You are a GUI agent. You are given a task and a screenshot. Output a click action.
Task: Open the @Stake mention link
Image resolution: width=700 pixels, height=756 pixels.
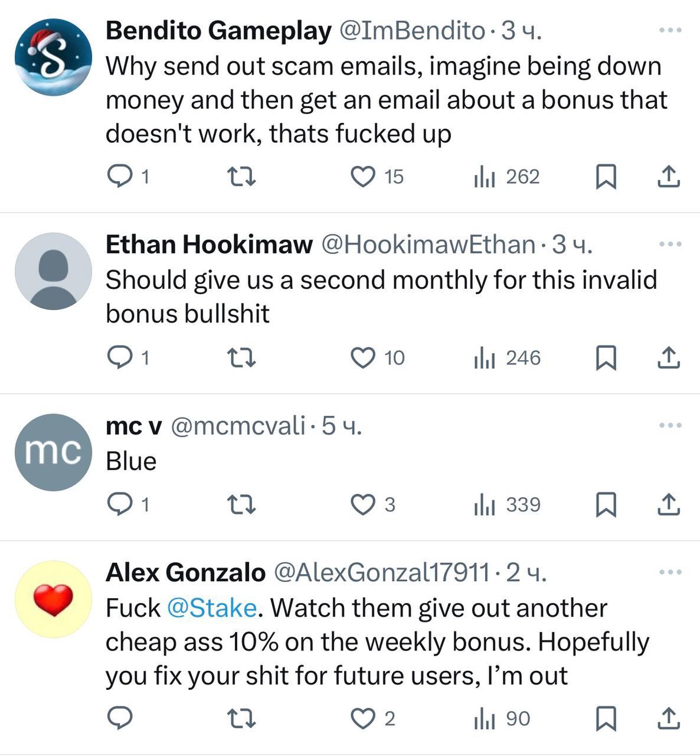click(212, 608)
